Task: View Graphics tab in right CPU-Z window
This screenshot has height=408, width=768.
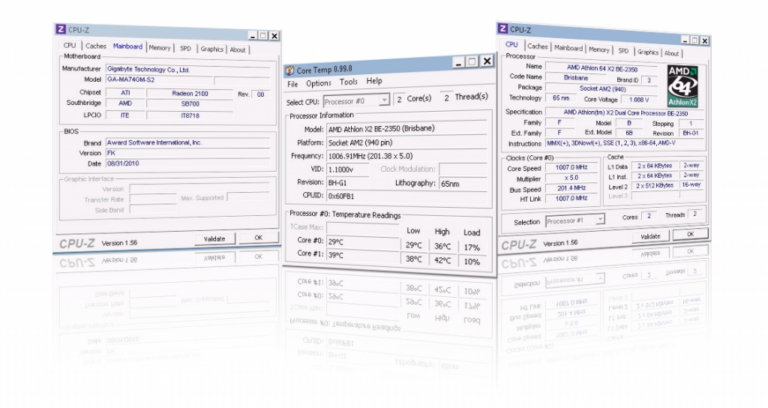Action: (x=648, y=52)
